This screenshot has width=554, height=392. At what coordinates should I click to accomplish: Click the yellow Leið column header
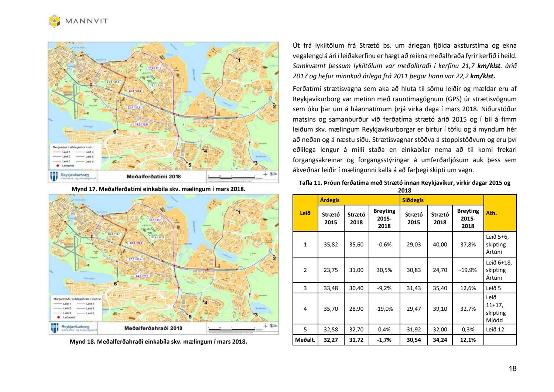point(305,213)
